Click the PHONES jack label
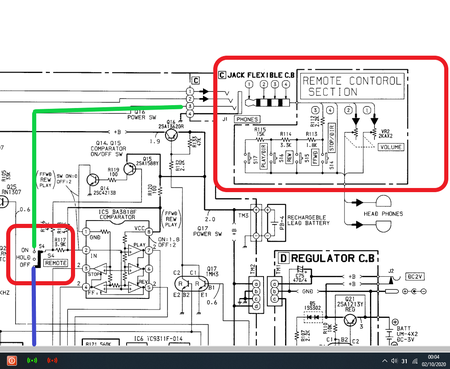 (247, 119)
